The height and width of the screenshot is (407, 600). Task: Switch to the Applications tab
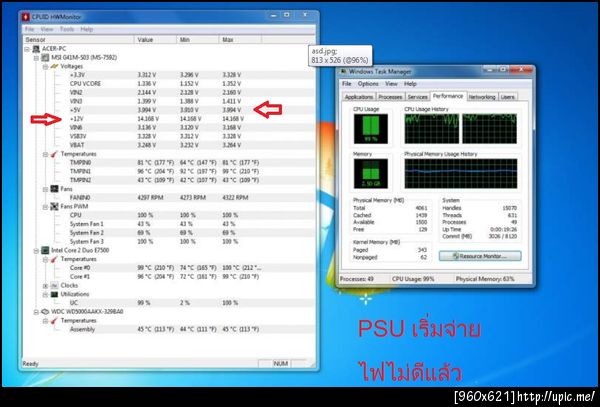359,97
